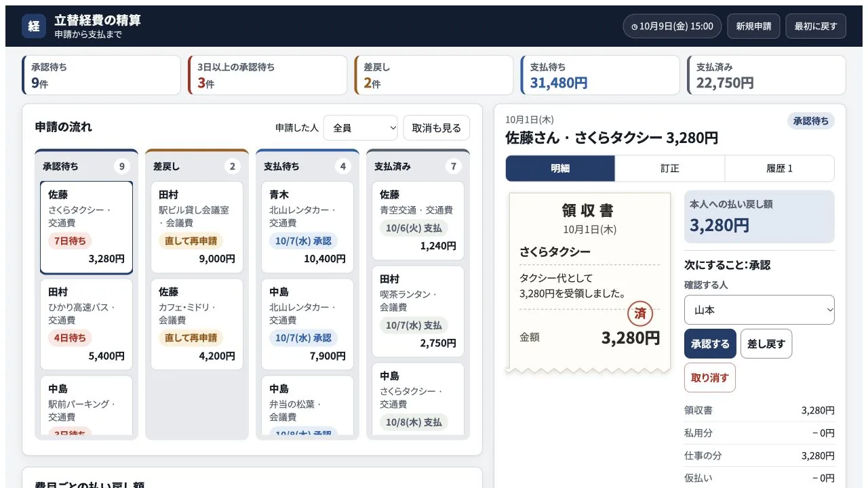Click the 経 app logo icon
The width and height of the screenshot is (868, 488).
34,26
